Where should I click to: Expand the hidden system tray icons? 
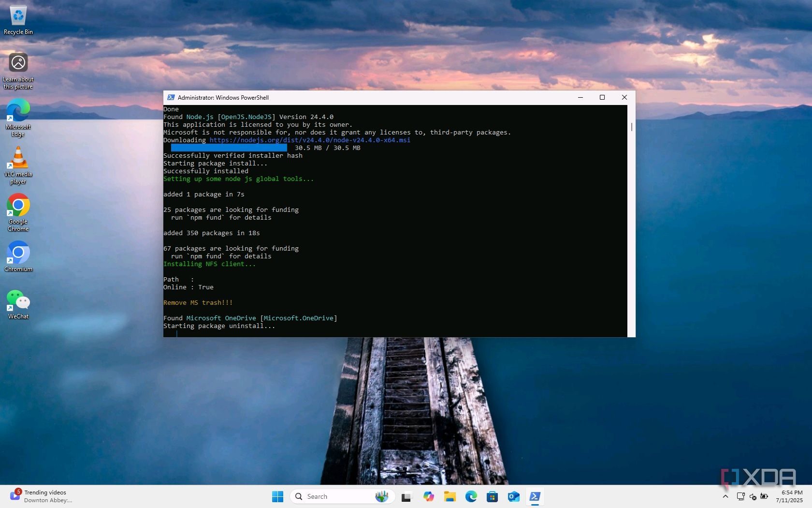tap(725, 496)
